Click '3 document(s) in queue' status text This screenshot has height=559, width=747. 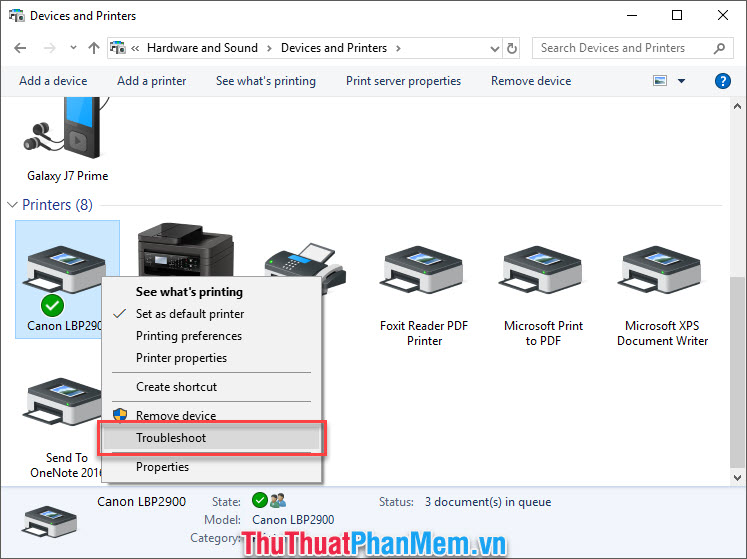(488, 502)
